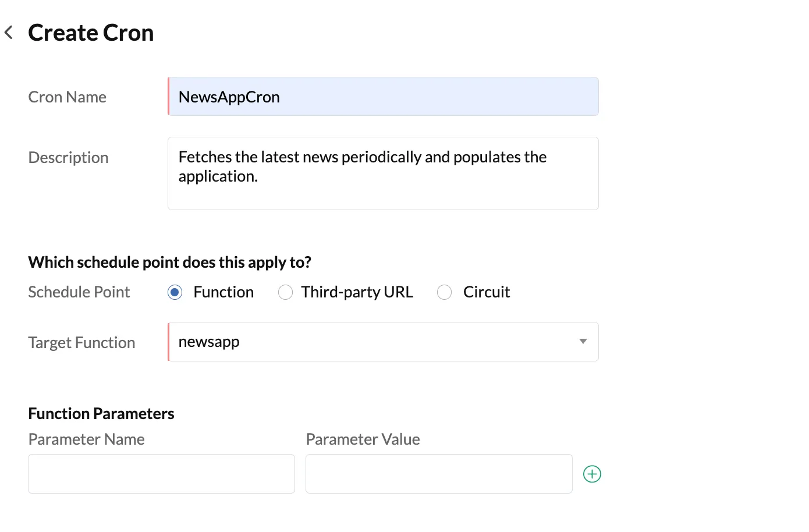Click the Create Cron page title
Viewport: 809px width, 532px height.
tap(91, 33)
